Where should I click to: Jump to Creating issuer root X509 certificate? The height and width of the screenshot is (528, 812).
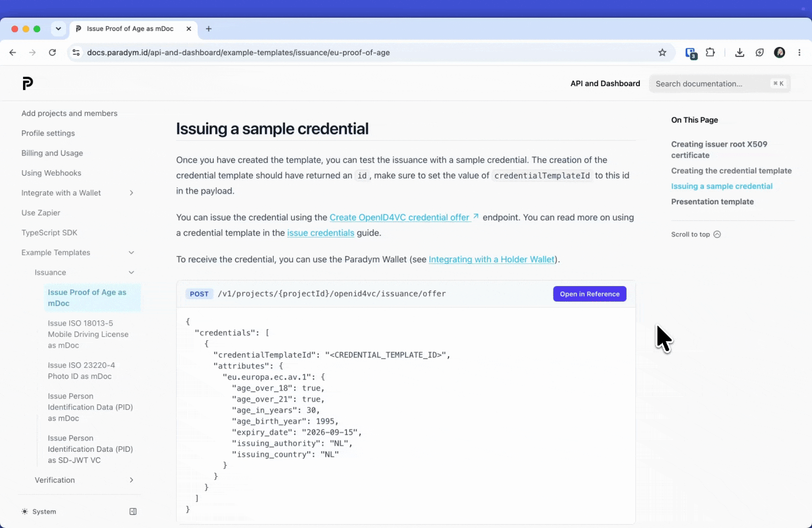point(719,150)
